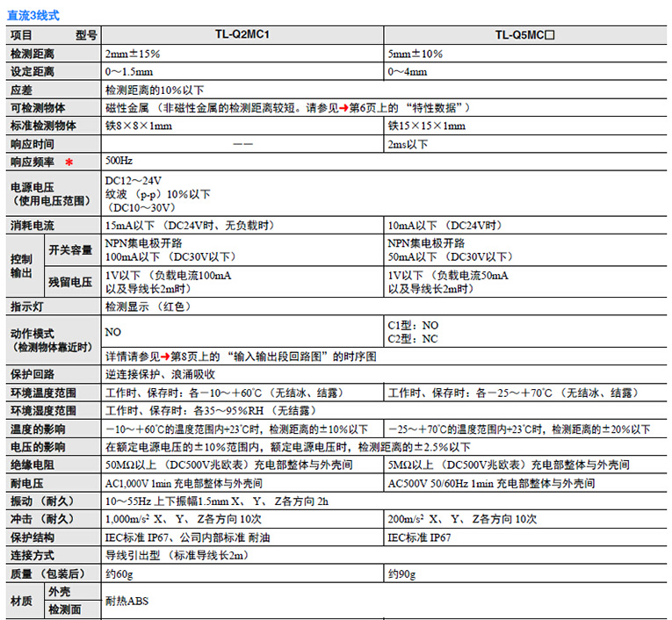Click the 约60g weight cell
The image size is (672, 620).
click(x=119, y=573)
